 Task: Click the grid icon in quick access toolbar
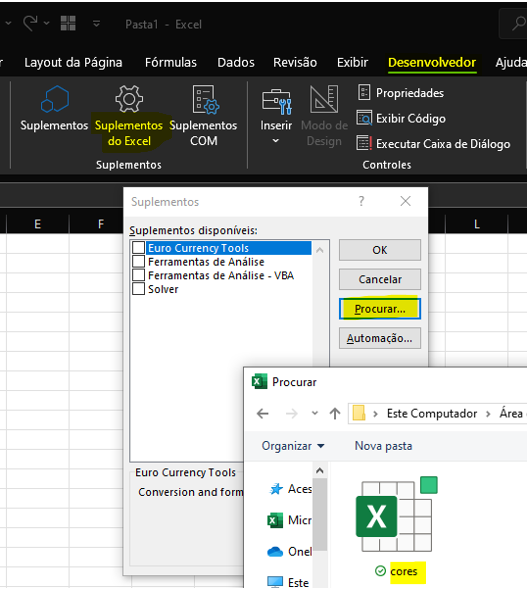tap(68, 23)
